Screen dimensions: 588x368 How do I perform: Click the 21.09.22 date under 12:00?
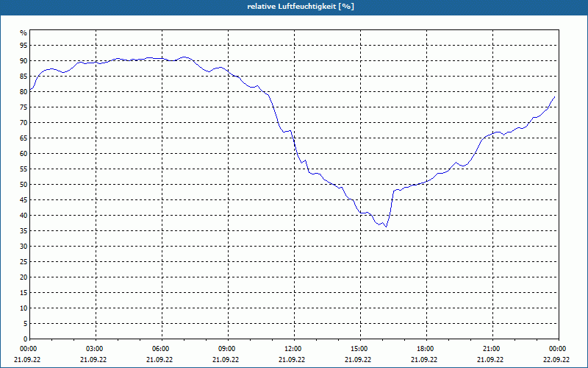pos(292,359)
